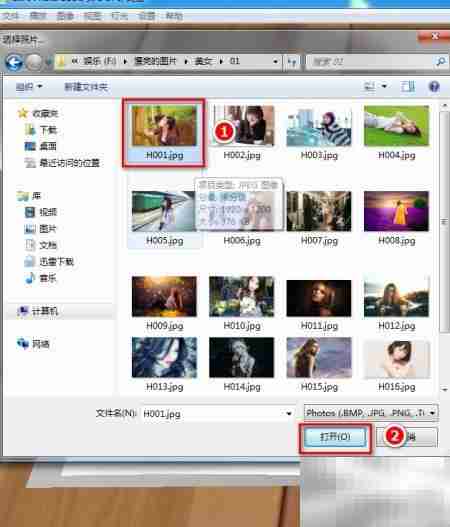Open the view options dropdown arrow

(384, 87)
